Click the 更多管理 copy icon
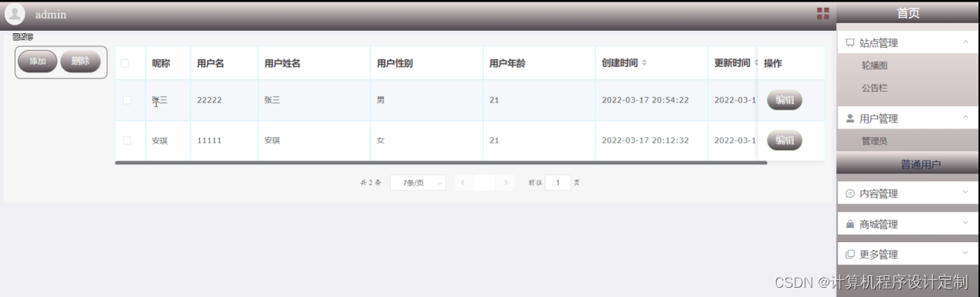Viewport: 980px width, 297px height. click(x=850, y=255)
